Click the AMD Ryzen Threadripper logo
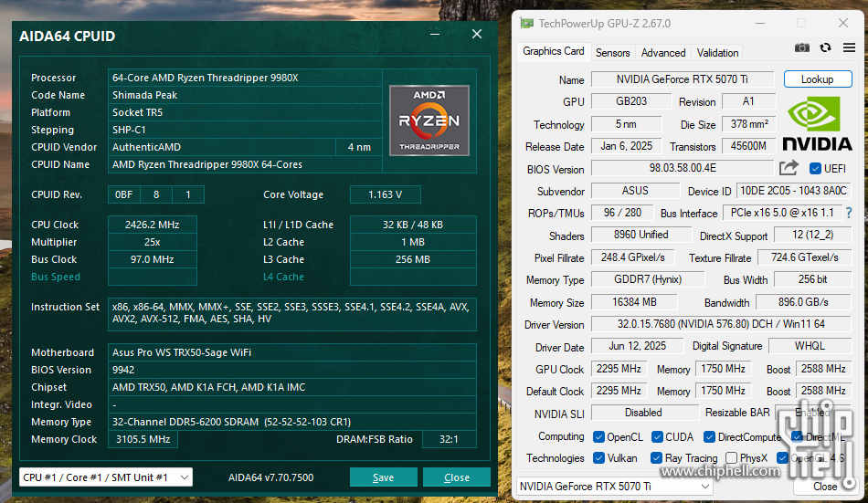 429,121
